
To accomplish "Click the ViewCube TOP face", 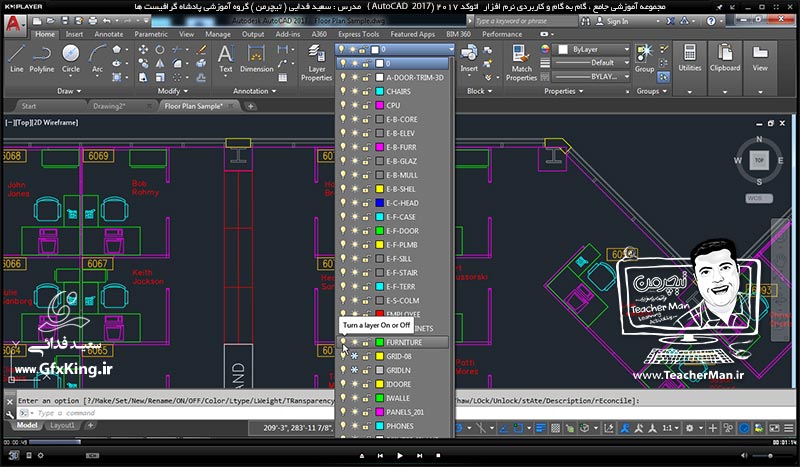I will pyautogui.click(x=759, y=160).
